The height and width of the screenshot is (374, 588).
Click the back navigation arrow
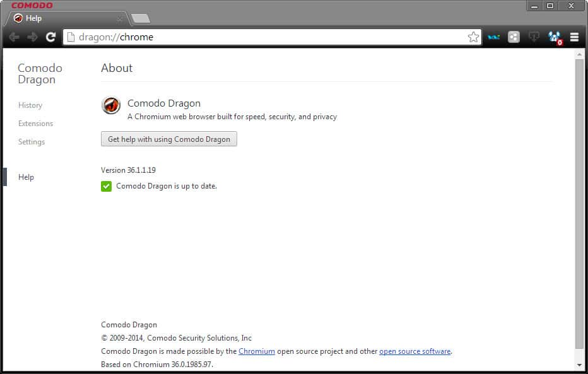[14, 37]
